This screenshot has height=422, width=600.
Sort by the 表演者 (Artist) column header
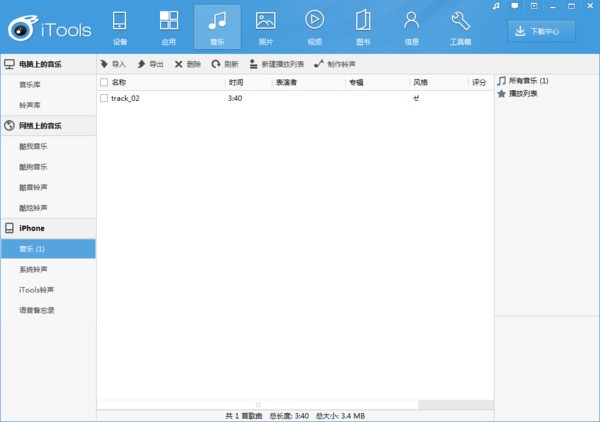pyautogui.click(x=286, y=82)
